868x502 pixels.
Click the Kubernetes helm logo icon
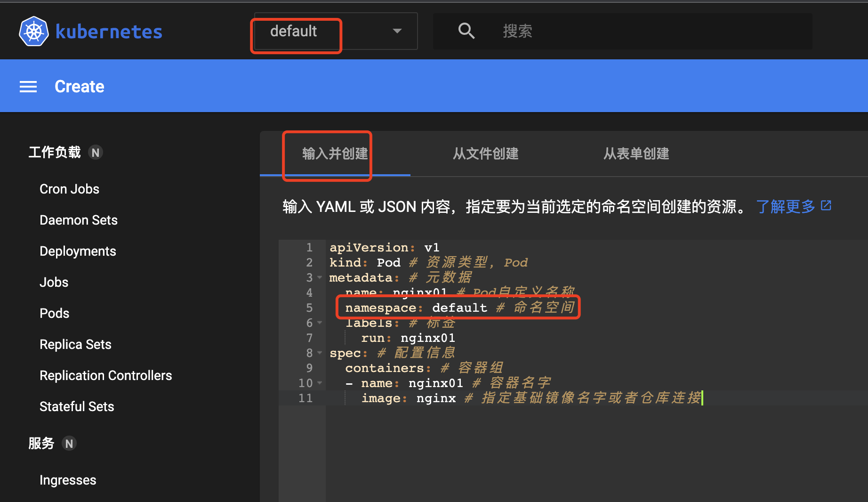click(33, 32)
